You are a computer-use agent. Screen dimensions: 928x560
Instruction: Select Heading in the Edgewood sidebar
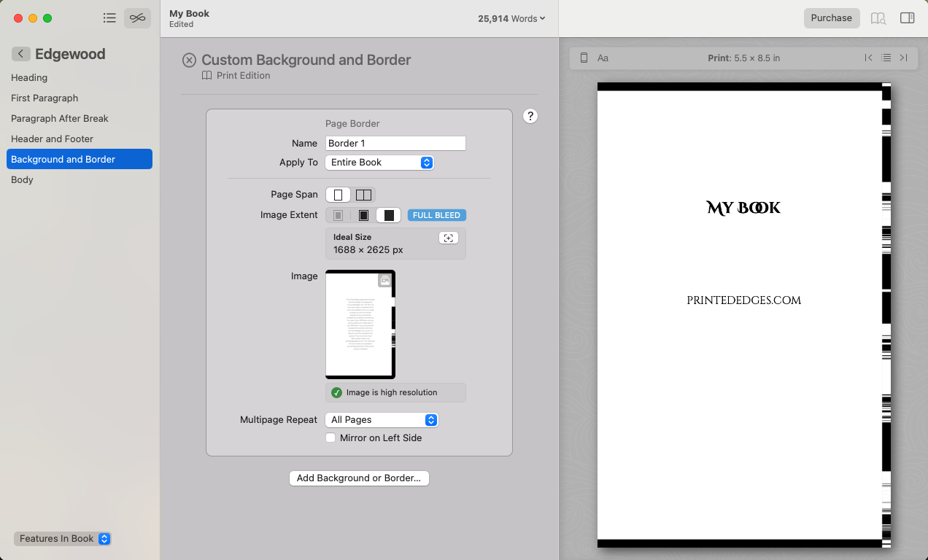click(x=29, y=77)
